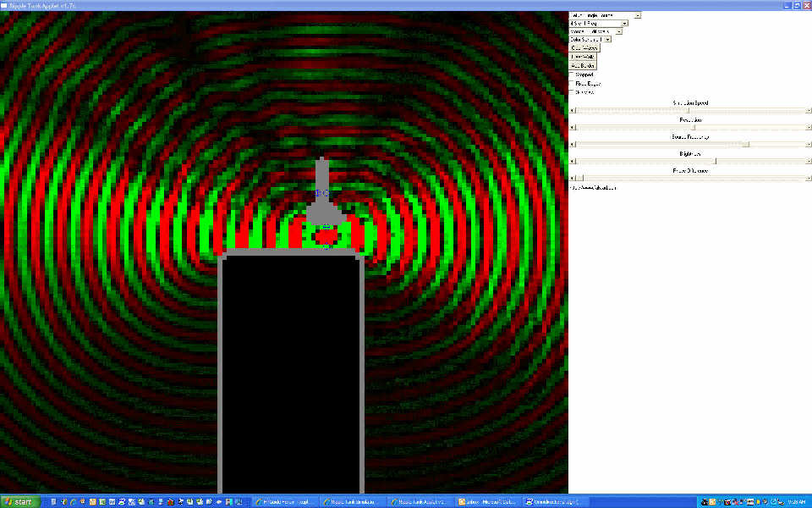Decrease Source Frequency with left arrow
This screenshot has width=812, height=508.
pyautogui.click(x=573, y=145)
